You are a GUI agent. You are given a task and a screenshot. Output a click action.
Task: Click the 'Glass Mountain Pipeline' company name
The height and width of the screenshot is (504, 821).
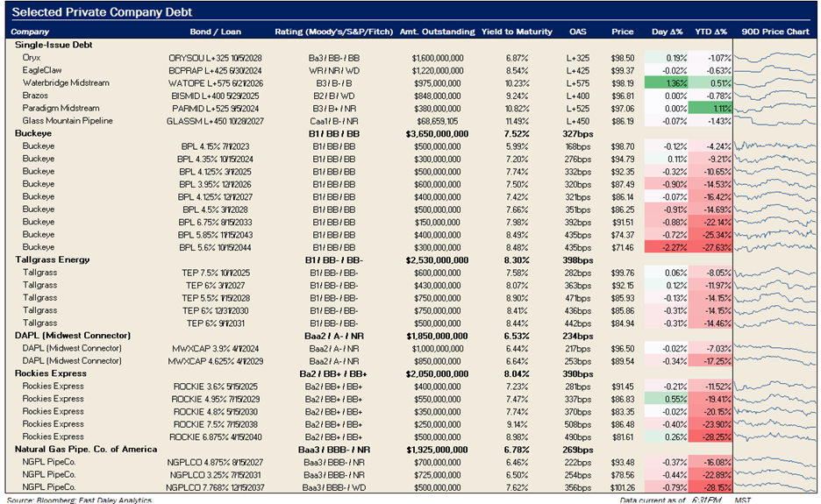tap(68, 120)
